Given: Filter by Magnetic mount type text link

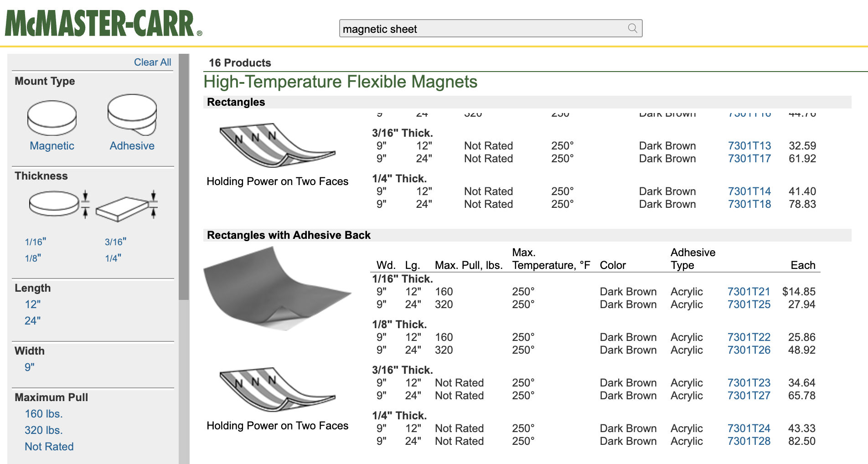Looking at the screenshot, I should point(52,146).
